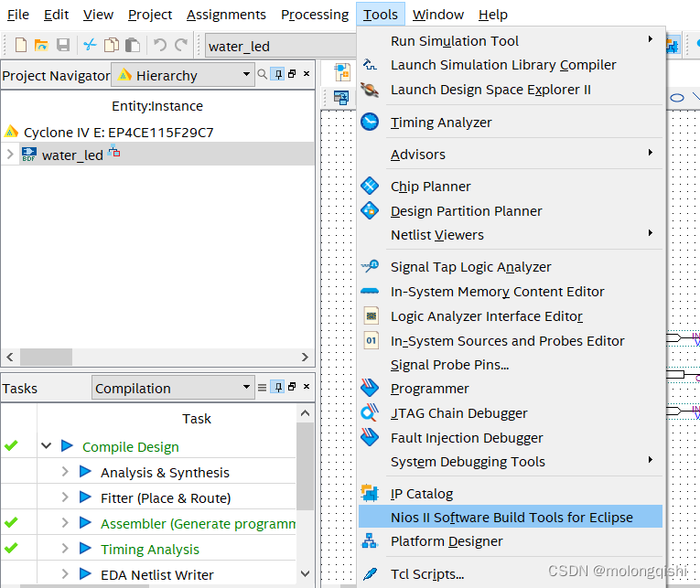The image size is (700, 588).
Task: Click the Tasks list scroll up arrow
Action: (x=306, y=413)
